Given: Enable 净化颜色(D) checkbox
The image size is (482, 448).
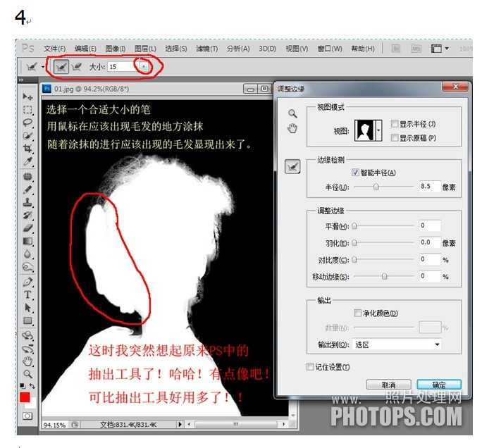Looking at the screenshot, I should tap(357, 313).
